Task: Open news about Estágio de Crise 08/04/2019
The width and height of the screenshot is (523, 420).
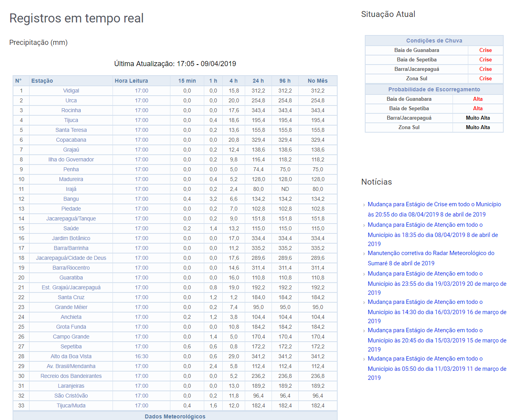Action: [434, 209]
